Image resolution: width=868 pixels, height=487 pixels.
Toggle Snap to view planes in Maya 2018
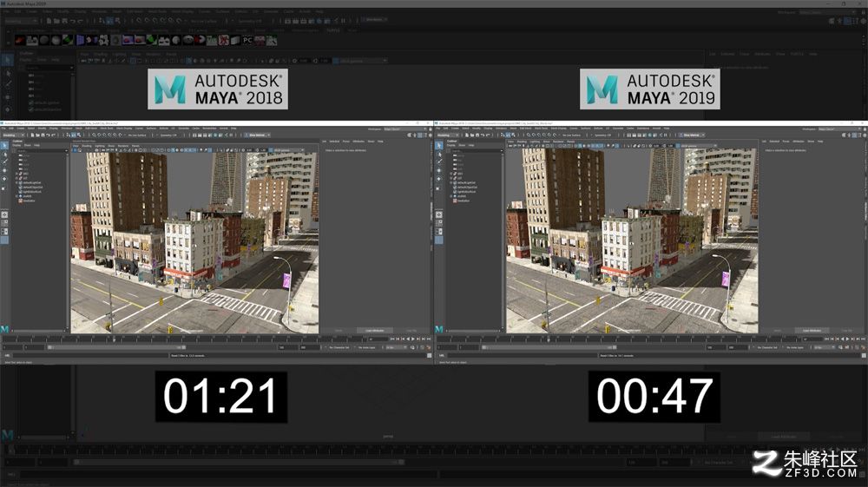pyautogui.click(x=115, y=135)
